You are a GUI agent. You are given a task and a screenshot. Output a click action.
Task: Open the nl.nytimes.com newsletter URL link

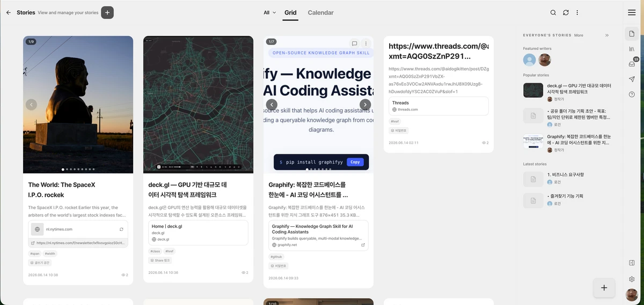[78, 243]
